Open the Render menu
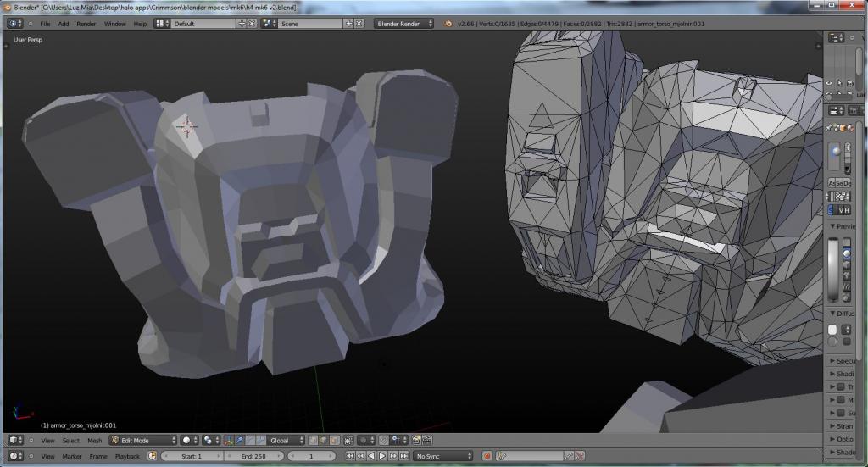 tap(86, 24)
